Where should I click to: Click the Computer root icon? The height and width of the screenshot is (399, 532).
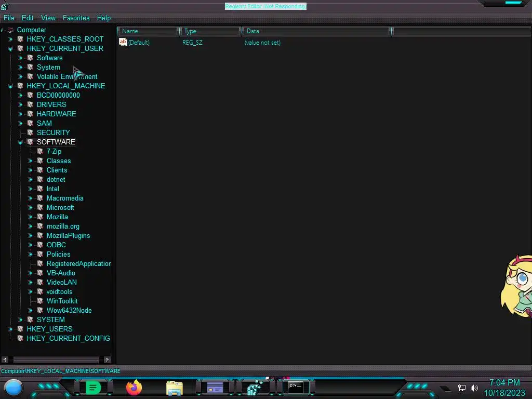pos(10,30)
